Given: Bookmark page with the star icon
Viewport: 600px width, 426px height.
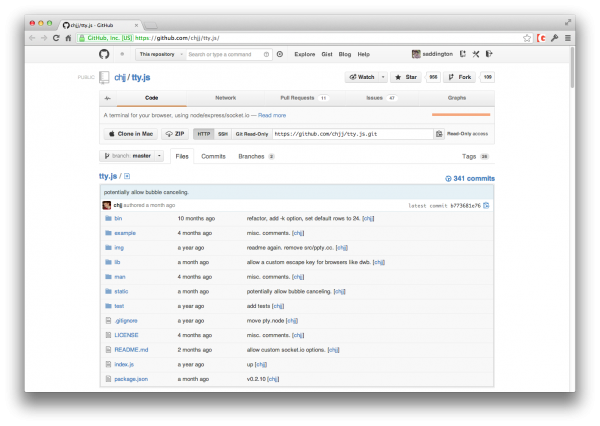Looking at the screenshot, I should (x=527, y=38).
